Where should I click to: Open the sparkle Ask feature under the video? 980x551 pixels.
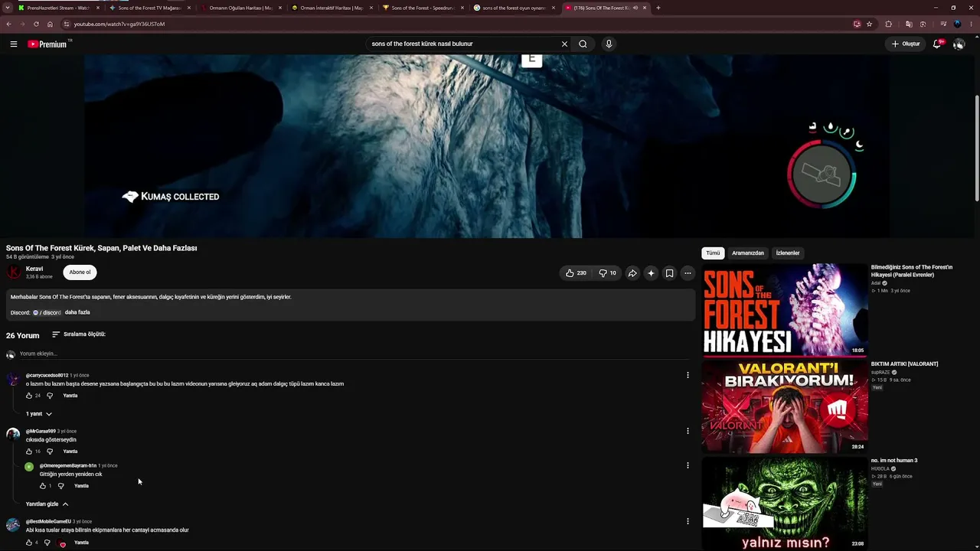pos(651,272)
